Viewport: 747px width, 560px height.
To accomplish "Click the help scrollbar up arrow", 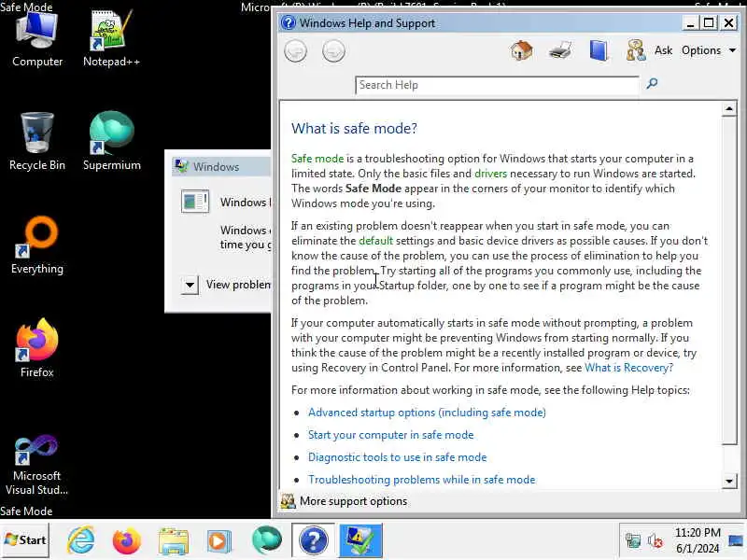I will [729, 109].
